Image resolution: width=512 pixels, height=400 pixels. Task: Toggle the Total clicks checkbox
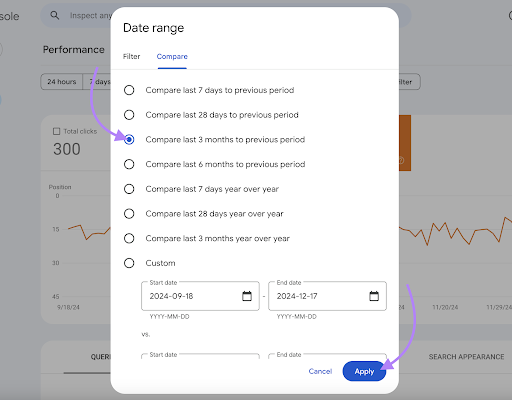(57, 131)
